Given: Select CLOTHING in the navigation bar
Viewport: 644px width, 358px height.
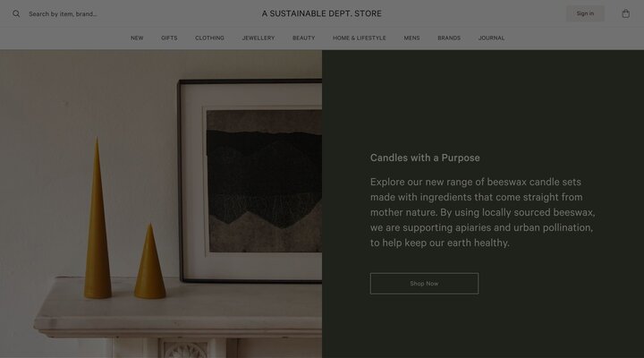Looking at the screenshot, I should pyautogui.click(x=209, y=38).
